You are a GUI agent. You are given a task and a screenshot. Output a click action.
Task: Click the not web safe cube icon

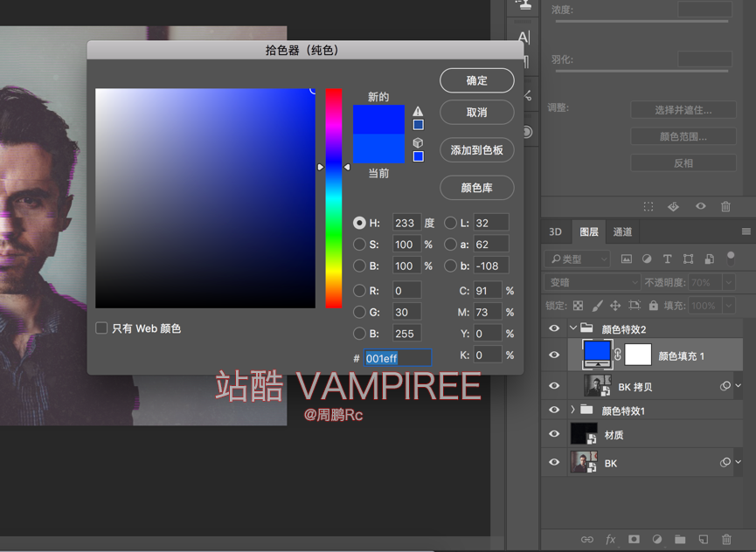pyautogui.click(x=418, y=142)
